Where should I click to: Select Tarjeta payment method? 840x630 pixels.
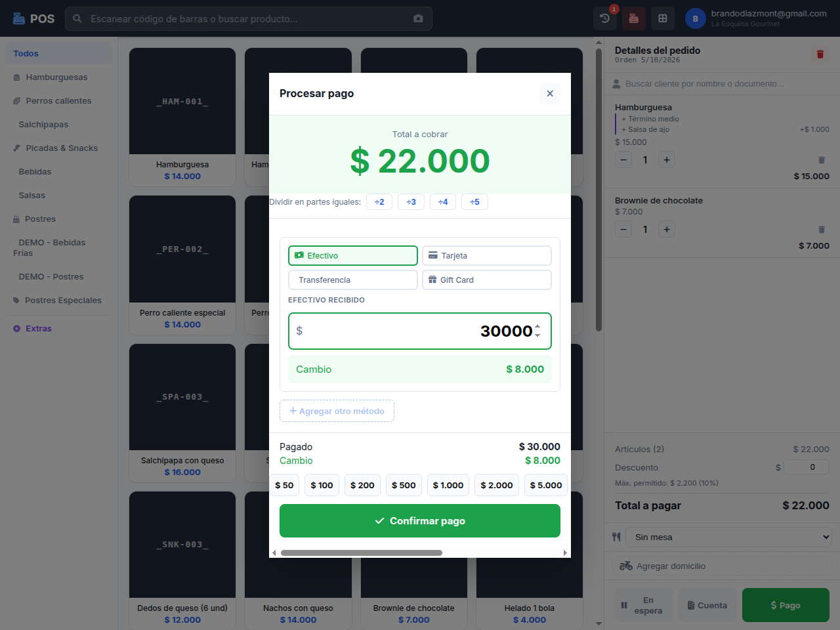tap(487, 256)
